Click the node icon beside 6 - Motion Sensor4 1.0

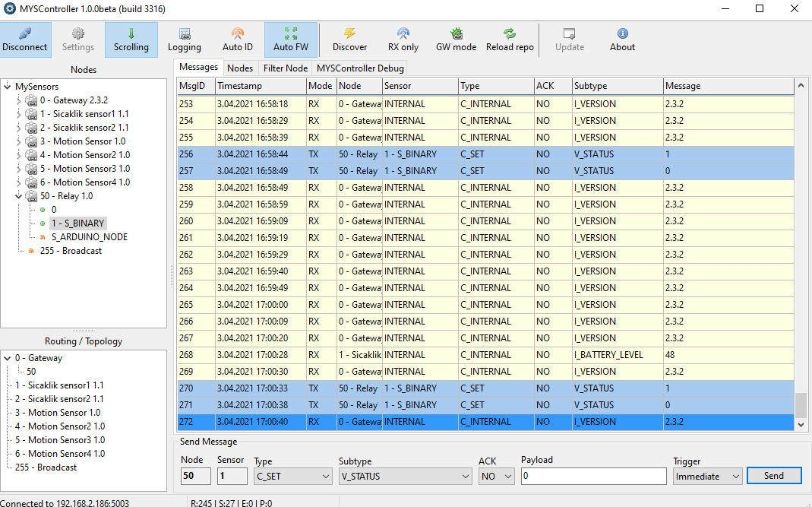[x=32, y=182]
